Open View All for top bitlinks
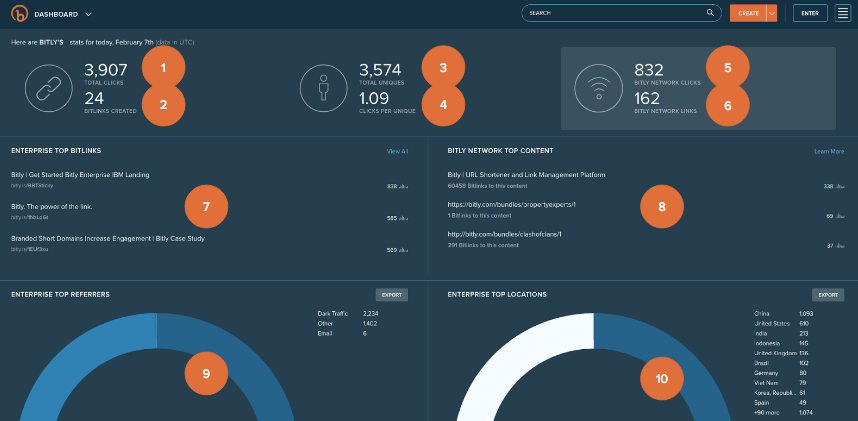This screenshot has width=858, height=421. click(397, 151)
